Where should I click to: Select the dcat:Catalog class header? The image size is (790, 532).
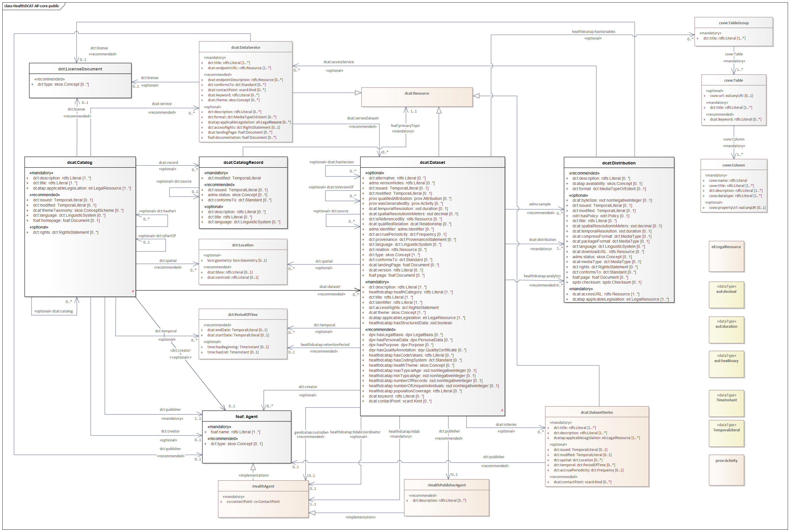click(80, 162)
